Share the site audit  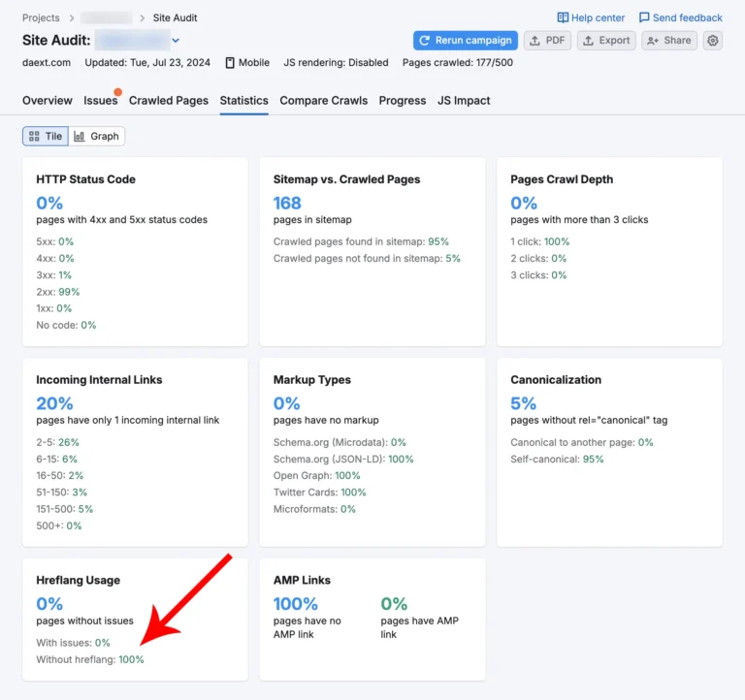(669, 41)
